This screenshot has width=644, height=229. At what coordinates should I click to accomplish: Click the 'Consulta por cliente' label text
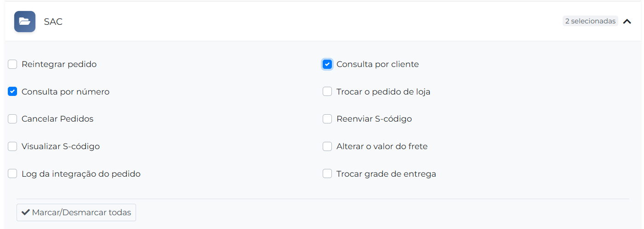point(377,64)
